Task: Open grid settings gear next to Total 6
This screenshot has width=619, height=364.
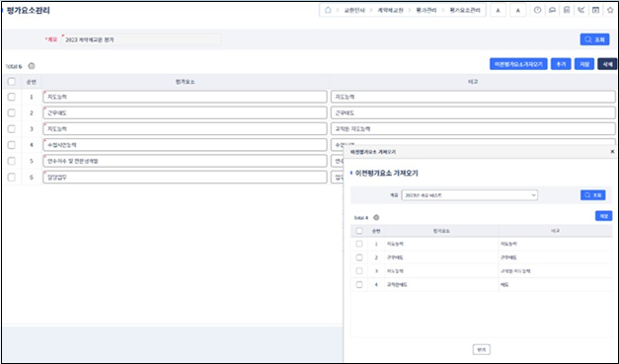Action: coord(32,66)
